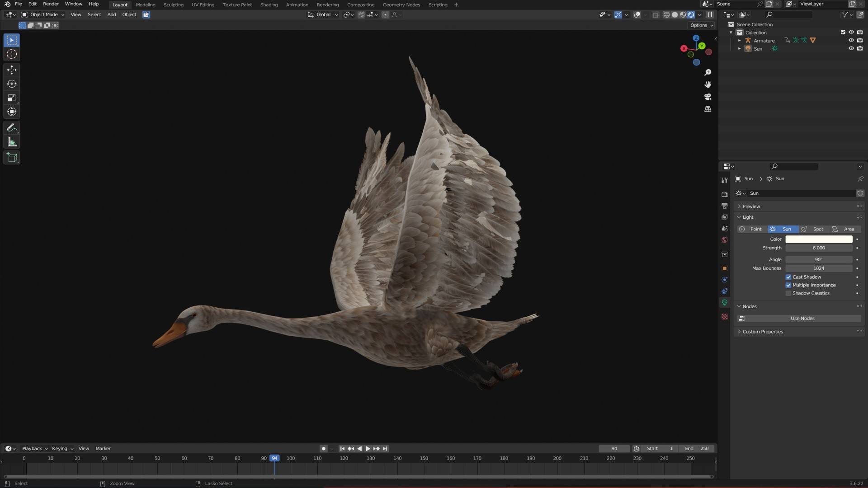This screenshot has height=488, width=868.
Task: Open the Object Mode dropdown
Action: 43,14
